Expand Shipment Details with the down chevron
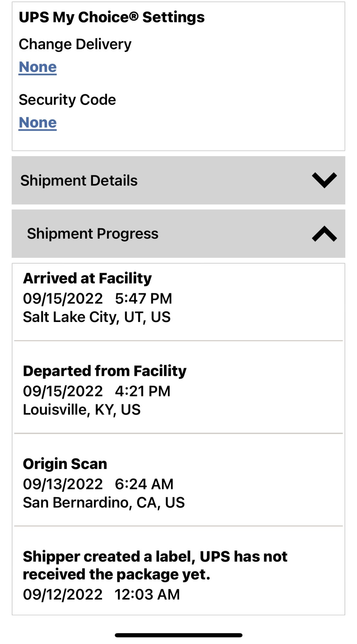 (x=324, y=180)
